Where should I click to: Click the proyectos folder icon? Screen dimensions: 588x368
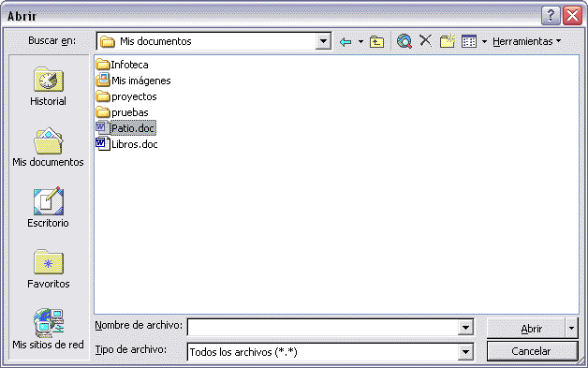coord(102,96)
